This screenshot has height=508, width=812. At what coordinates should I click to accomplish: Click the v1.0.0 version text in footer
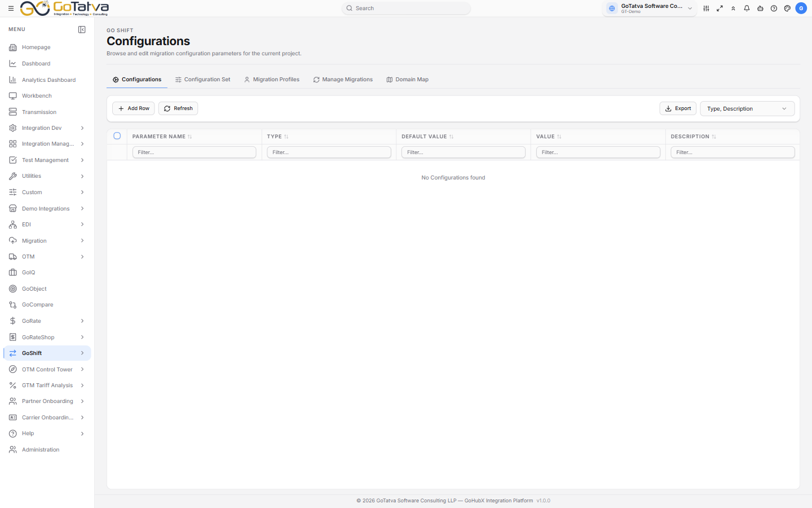(544, 501)
